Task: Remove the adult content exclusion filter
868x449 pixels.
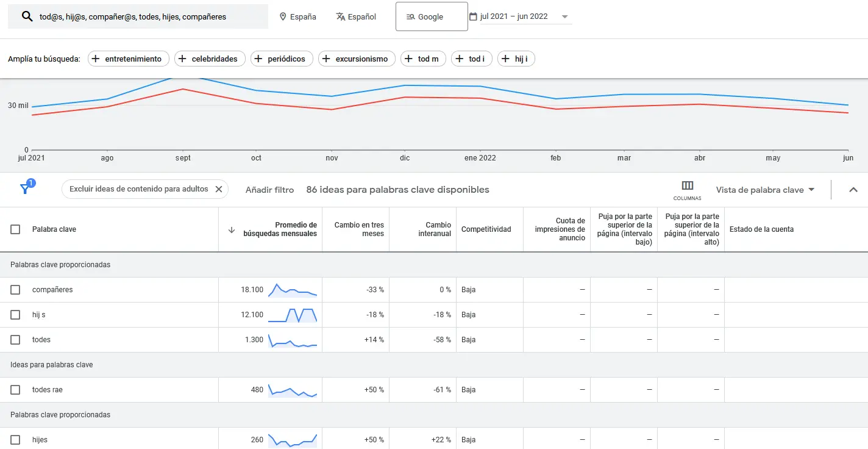Action: click(219, 189)
